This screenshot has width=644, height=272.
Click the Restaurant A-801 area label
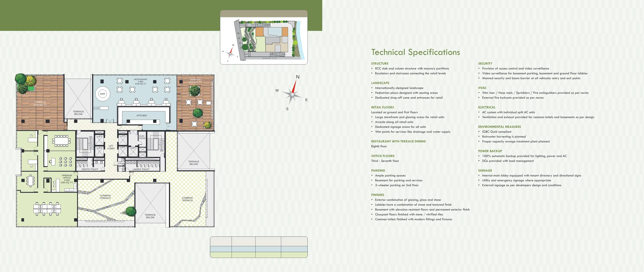coord(141,81)
